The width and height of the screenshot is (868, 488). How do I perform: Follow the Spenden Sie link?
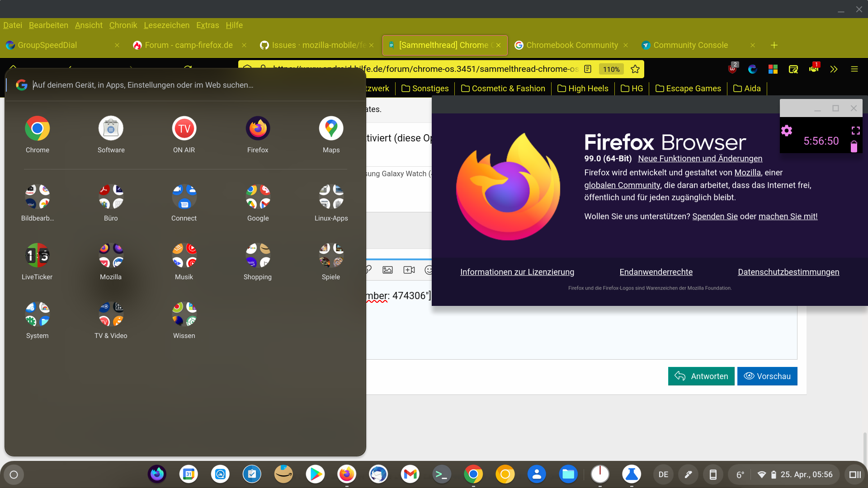point(715,216)
